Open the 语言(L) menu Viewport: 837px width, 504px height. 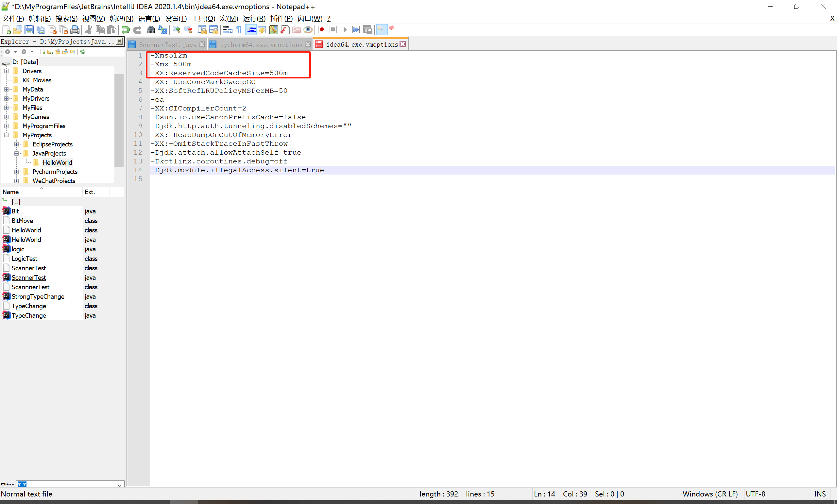pos(149,18)
